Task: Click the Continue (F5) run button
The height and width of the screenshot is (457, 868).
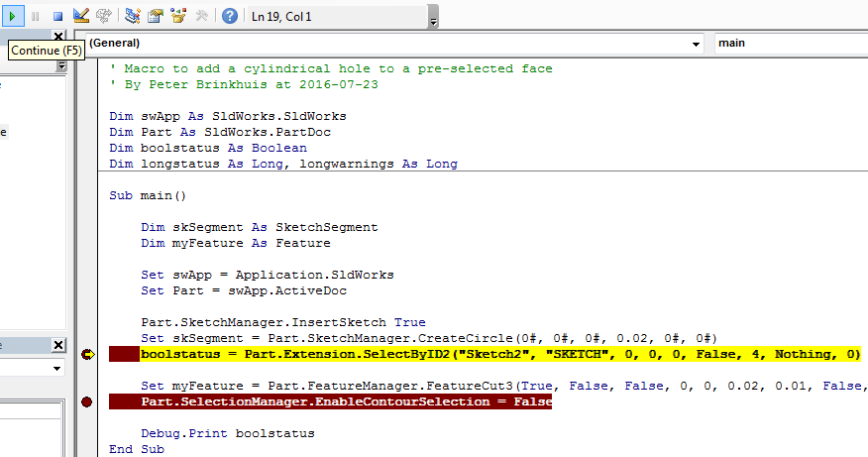Action: pyautogui.click(x=12, y=16)
